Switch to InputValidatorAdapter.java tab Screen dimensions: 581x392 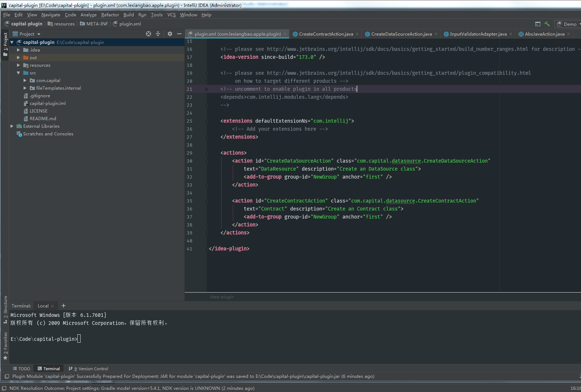478,34
